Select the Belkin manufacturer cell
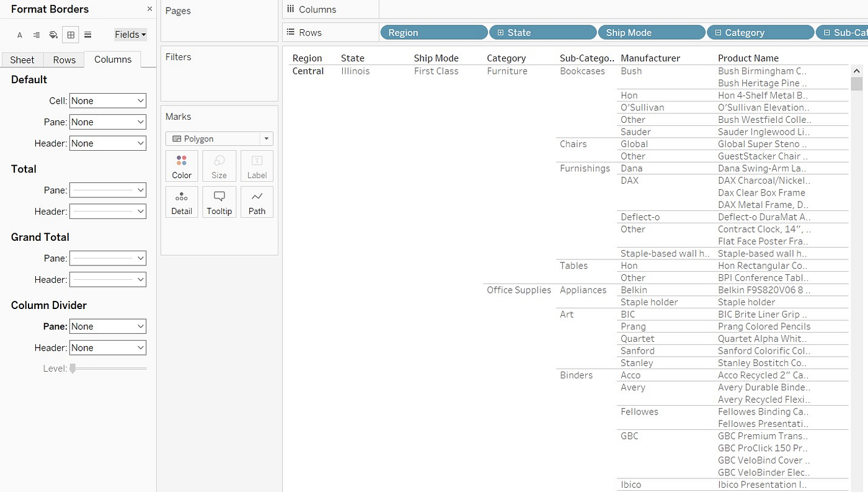 pos(634,290)
